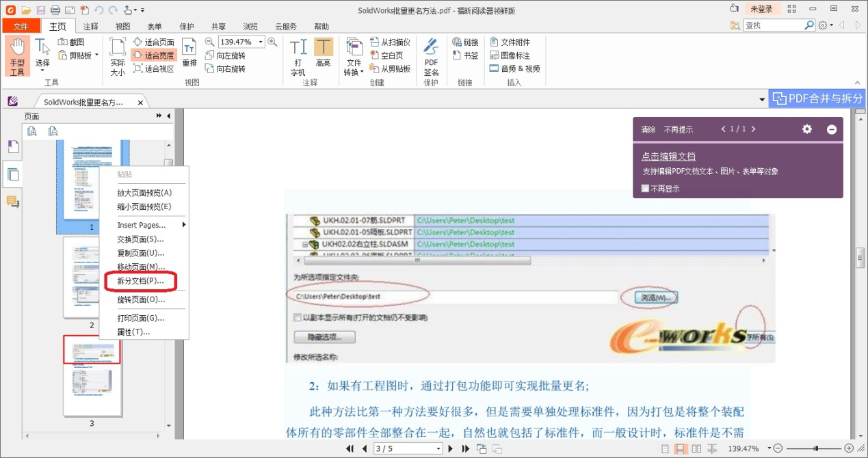
Task: Click Don't Prompt Again (不再提示)
Action: (x=678, y=130)
